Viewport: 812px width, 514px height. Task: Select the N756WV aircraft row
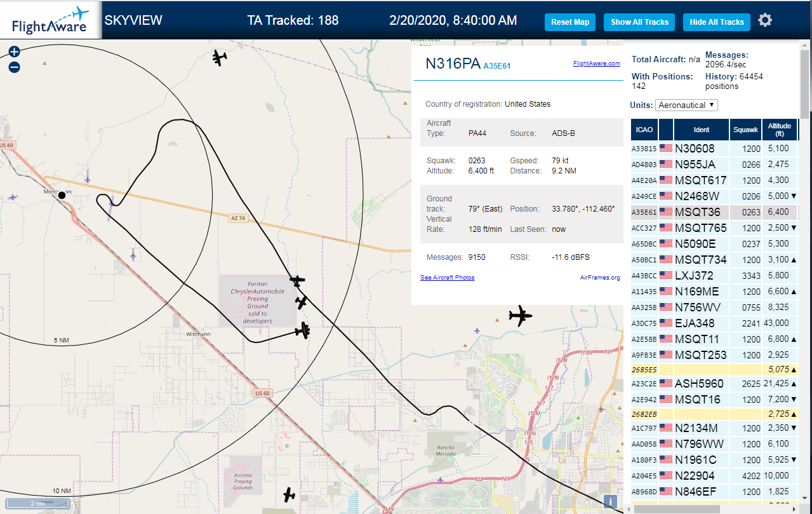click(714, 308)
